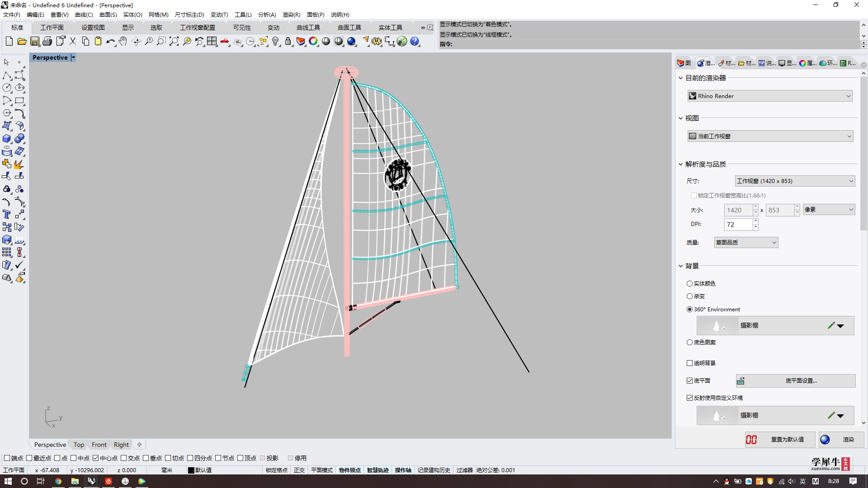This screenshot has height=488, width=868.
Task: Click the Explode tool icon
Action: [x=19, y=164]
